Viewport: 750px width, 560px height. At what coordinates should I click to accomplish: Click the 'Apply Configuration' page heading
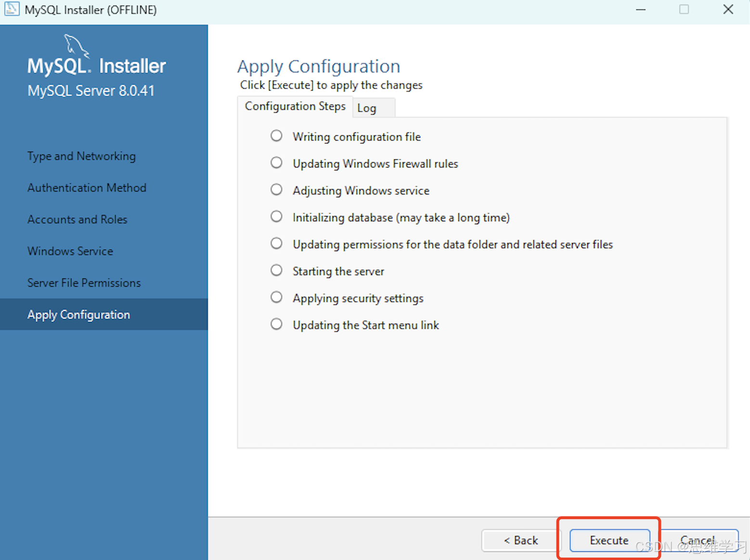coord(319,66)
